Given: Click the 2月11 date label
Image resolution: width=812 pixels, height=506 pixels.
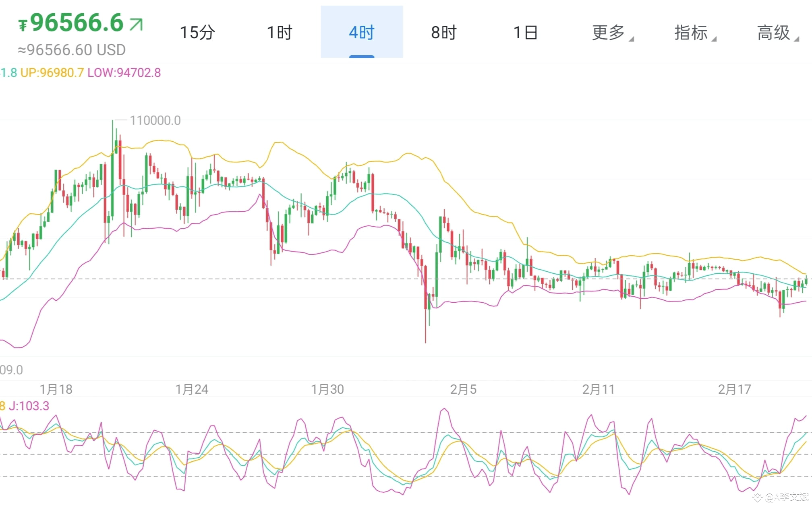Looking at the screenshot, I should coord(599,389).
